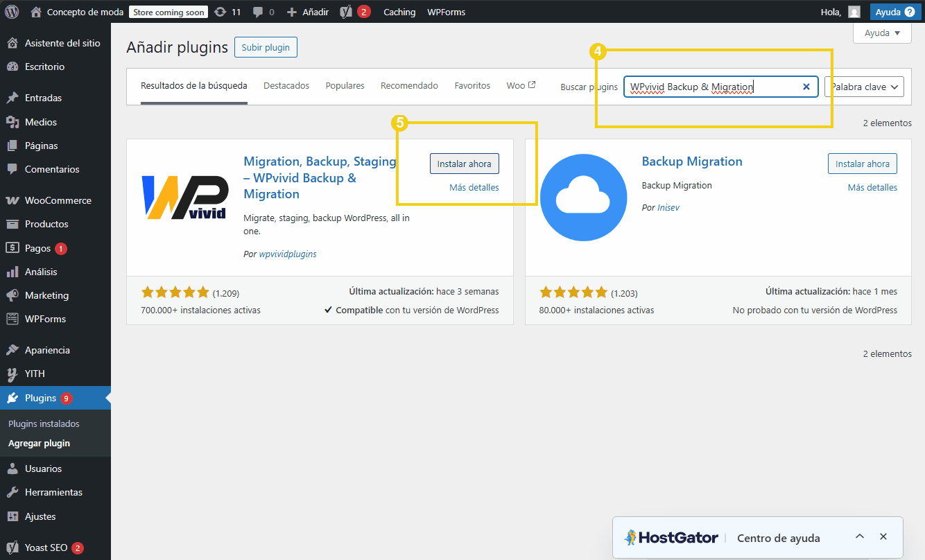Viewport: 925px width, 560px height.
Task: Click the Subir plugin button
Action: click(x=266, y=47)
